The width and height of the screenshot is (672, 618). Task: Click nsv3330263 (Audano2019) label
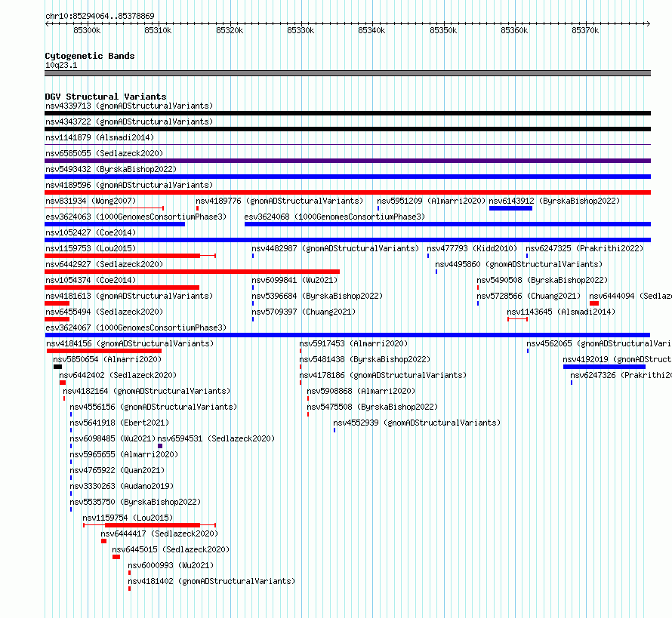point(122,486)
